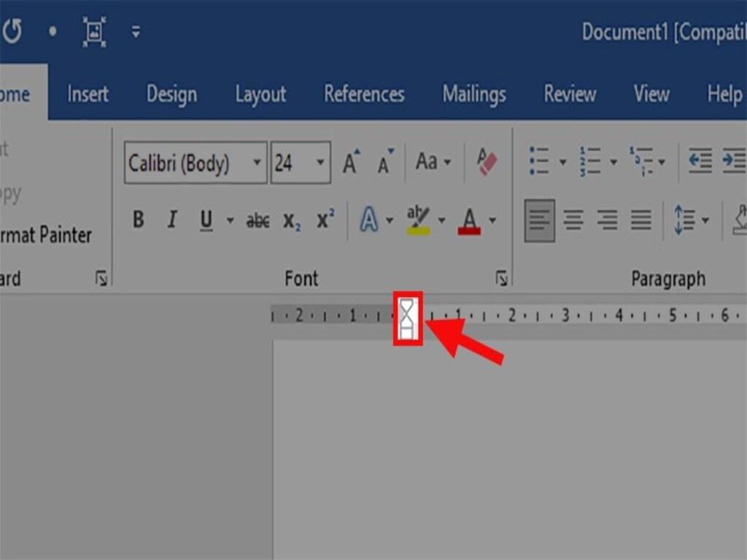747x560 pixels.
Task: Open the Calibri (Body) font name dropdown
Action: (257, 163)
